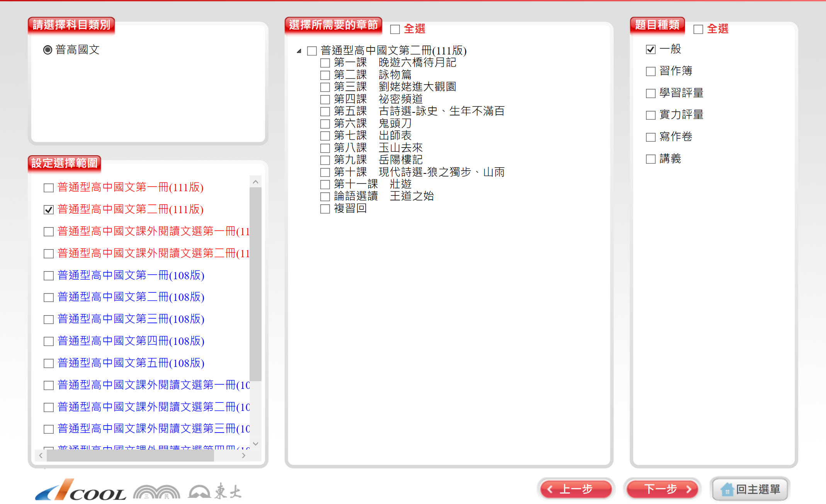Enable 講義 question type

click(x=651, y=159)
